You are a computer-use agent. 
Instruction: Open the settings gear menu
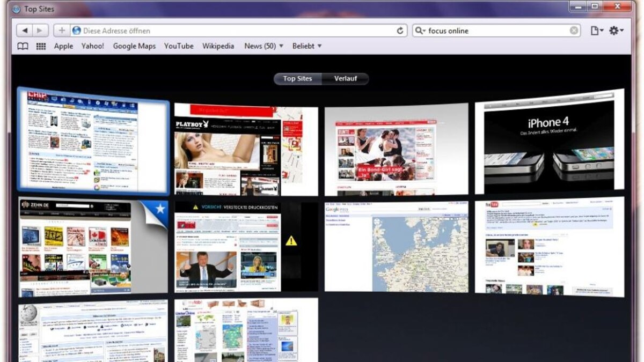tap(616, 31)
